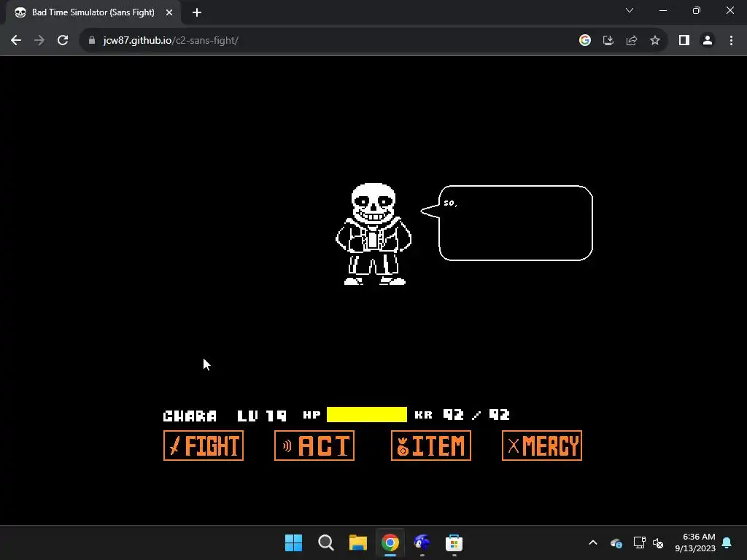This screenshot has height=560, width=747.
Task: Select the Bad Time Simulator tab
Action: [x=93, y=12]
